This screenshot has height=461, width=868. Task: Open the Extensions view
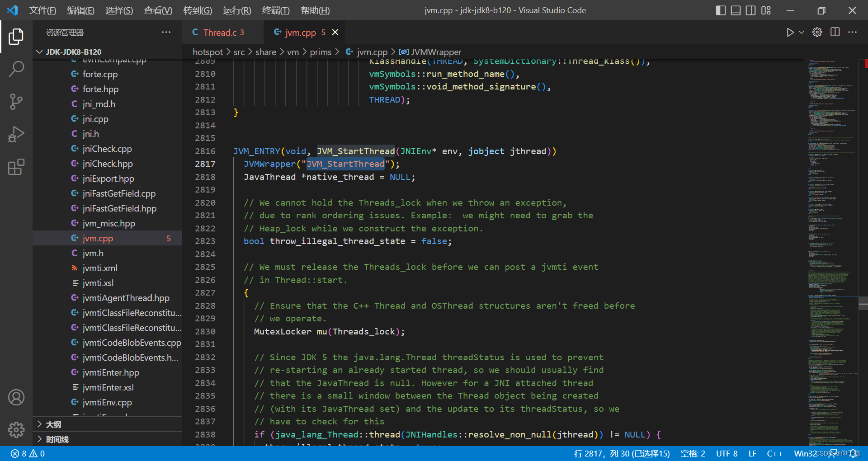point(16,167)
